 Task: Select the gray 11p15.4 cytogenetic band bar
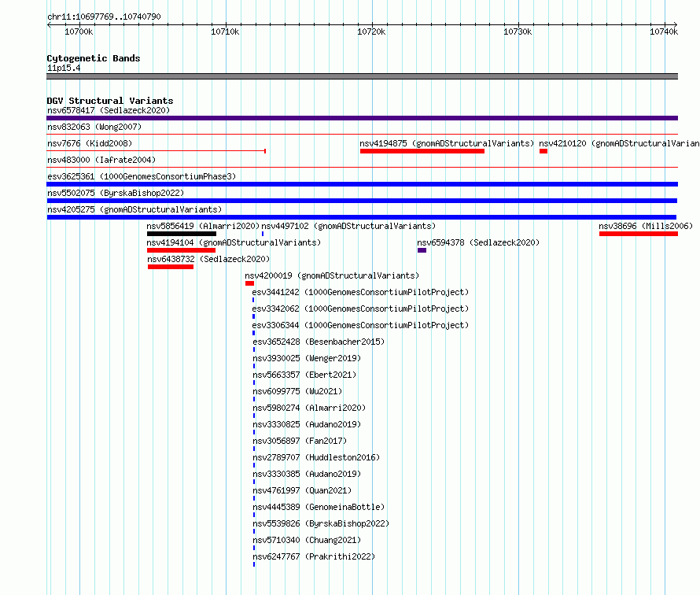(x=362, y=76)
